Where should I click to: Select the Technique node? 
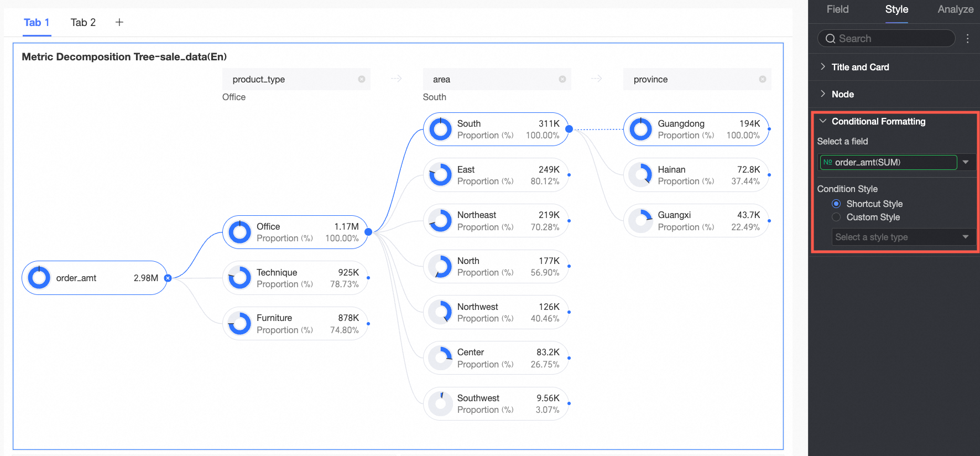pos(295,278)
